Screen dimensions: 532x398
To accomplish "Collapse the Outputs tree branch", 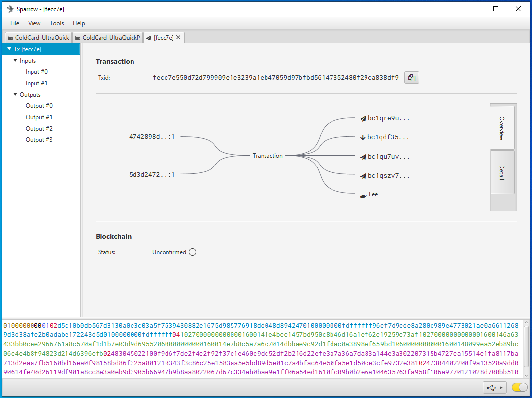I will point(15,94).
